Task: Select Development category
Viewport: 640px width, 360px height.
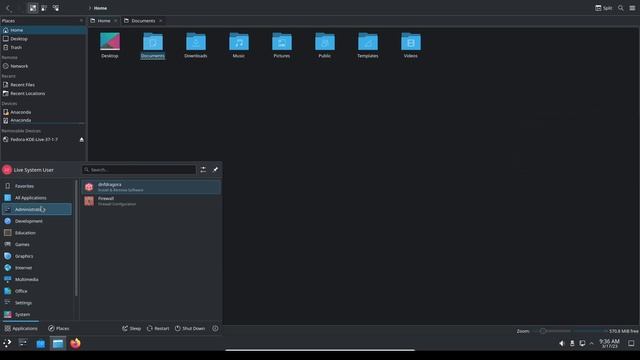Action: (37, 221)
